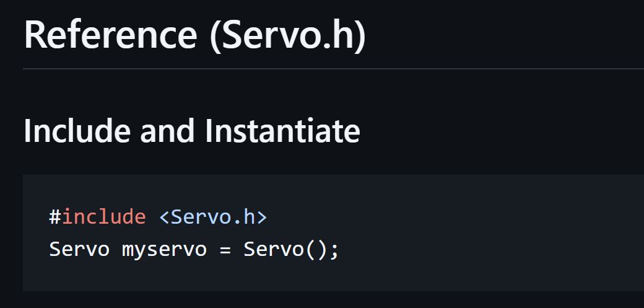Place cursor on the "myservo" variable name
This screenshot has height=308, width=644.
pos(164,249)
